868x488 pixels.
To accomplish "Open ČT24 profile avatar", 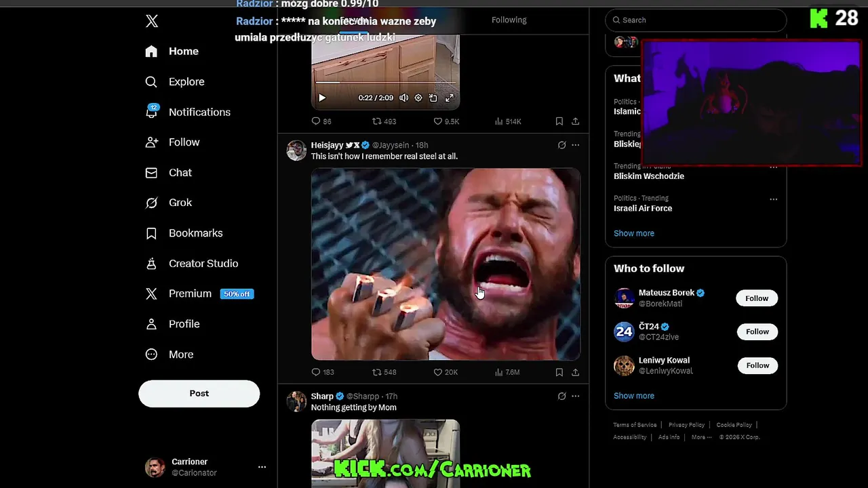I will point(624,331).
